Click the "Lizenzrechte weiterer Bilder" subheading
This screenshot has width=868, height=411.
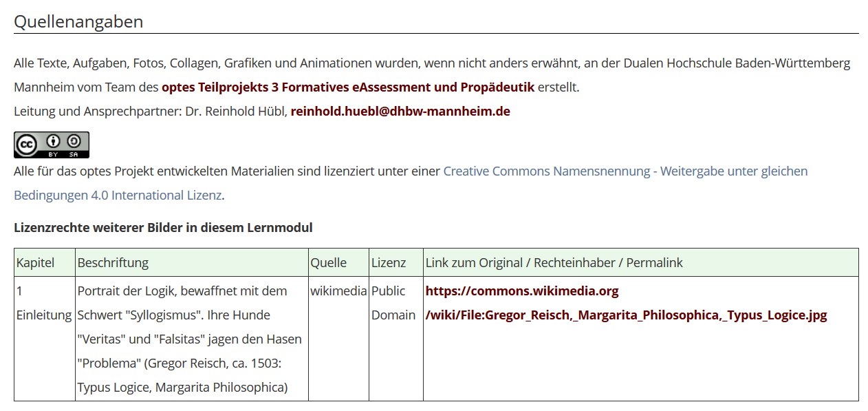point(163,228)
